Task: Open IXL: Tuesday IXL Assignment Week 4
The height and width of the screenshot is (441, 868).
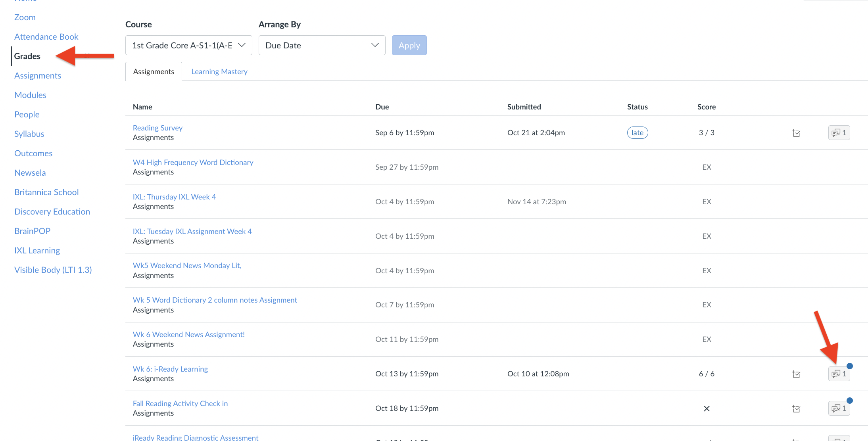Action: (x=192, y=232)
